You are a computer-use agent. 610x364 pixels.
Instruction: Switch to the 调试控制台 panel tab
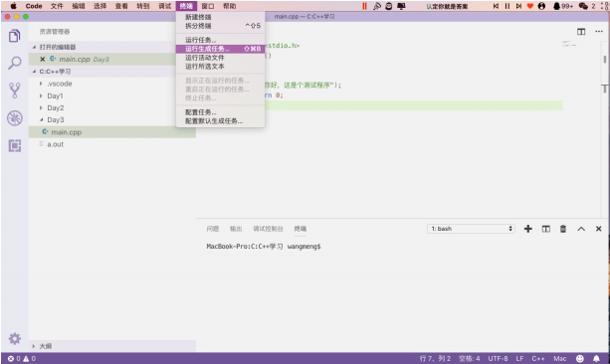(x=268, y=229)
